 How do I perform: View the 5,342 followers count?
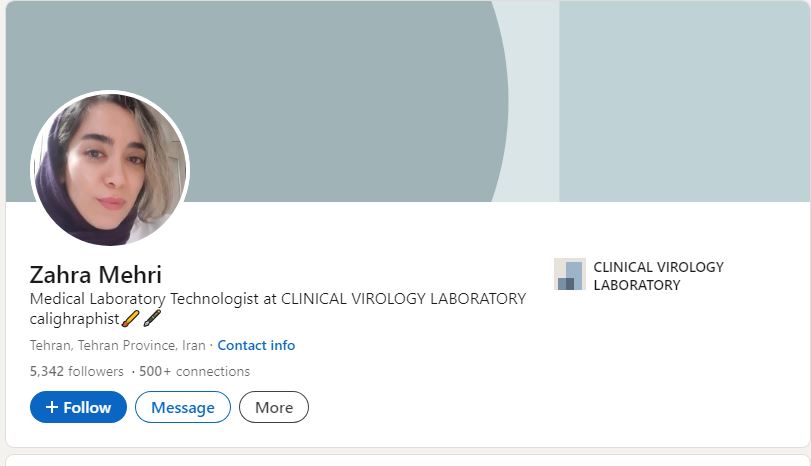tap(77, 371)
